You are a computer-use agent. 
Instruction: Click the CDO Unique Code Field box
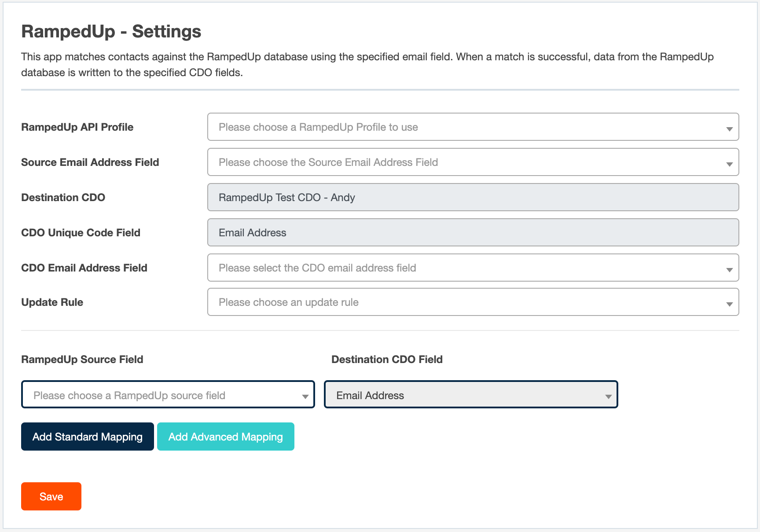pos(473,232)
